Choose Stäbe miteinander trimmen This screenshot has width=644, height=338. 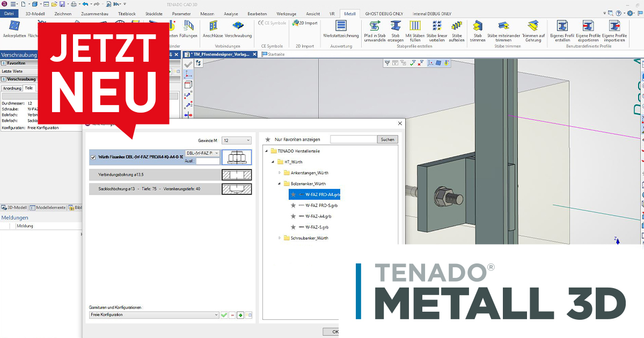tap(503, 31)
